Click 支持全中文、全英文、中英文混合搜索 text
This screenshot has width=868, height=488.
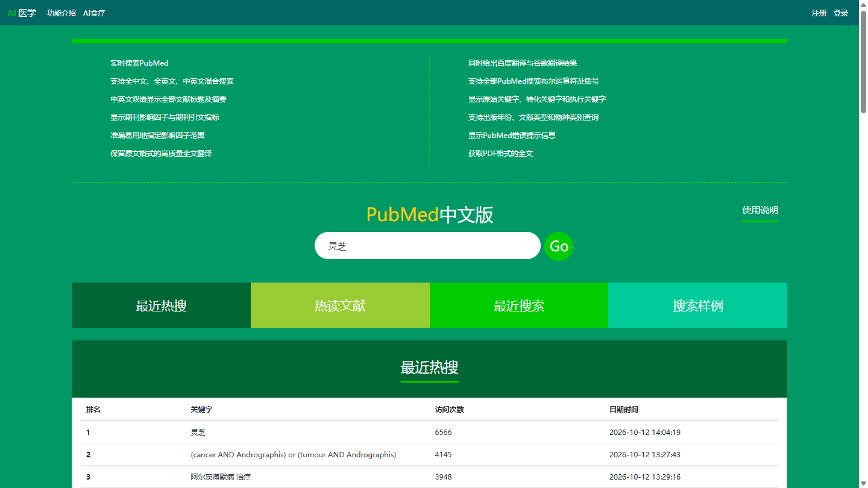172,81
